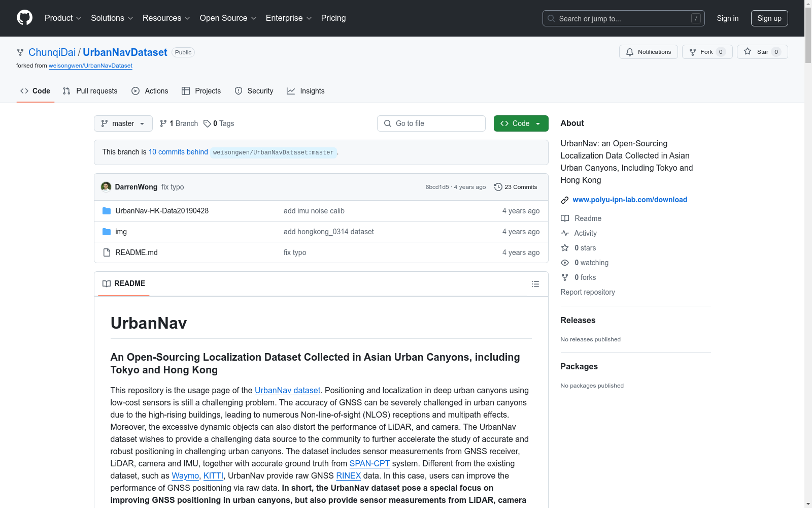Click the UrbanNav-HK-Data20190428 folder icon
Screen dimensions: 812x508
(x=107, y=211)
